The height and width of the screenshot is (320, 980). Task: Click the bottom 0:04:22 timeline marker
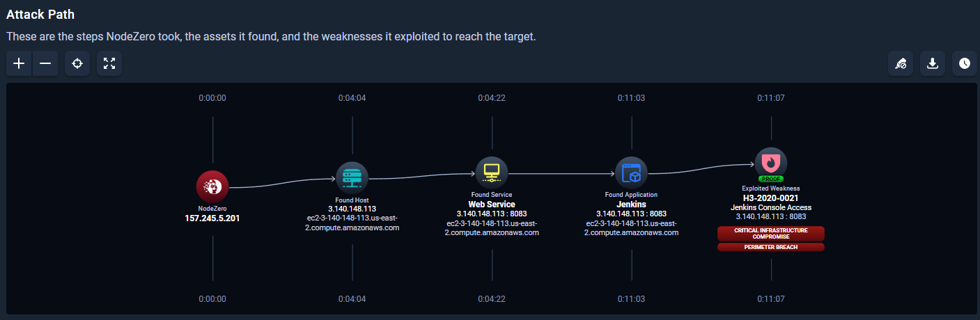click(x=492, y=298)
